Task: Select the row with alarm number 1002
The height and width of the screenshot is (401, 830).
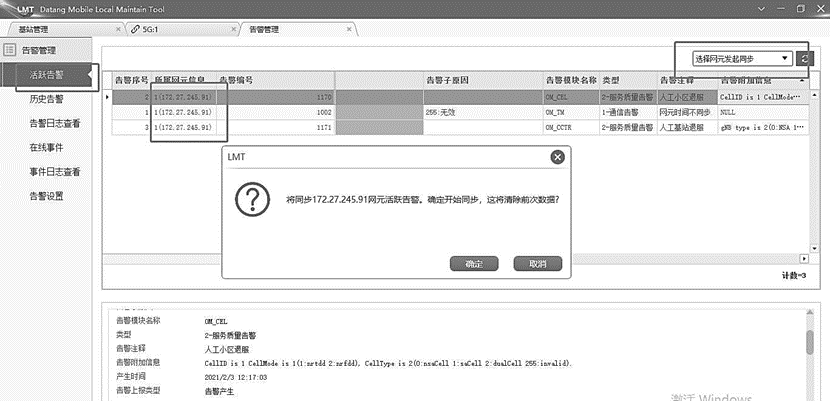Action: (460, 113)
